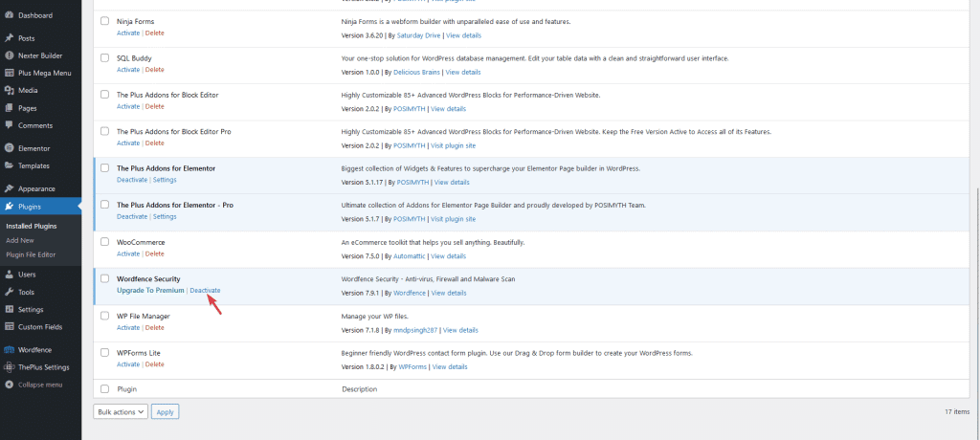
Task: Check the WooCommerce plugin checkbox
Action: [x=104, y=243]
